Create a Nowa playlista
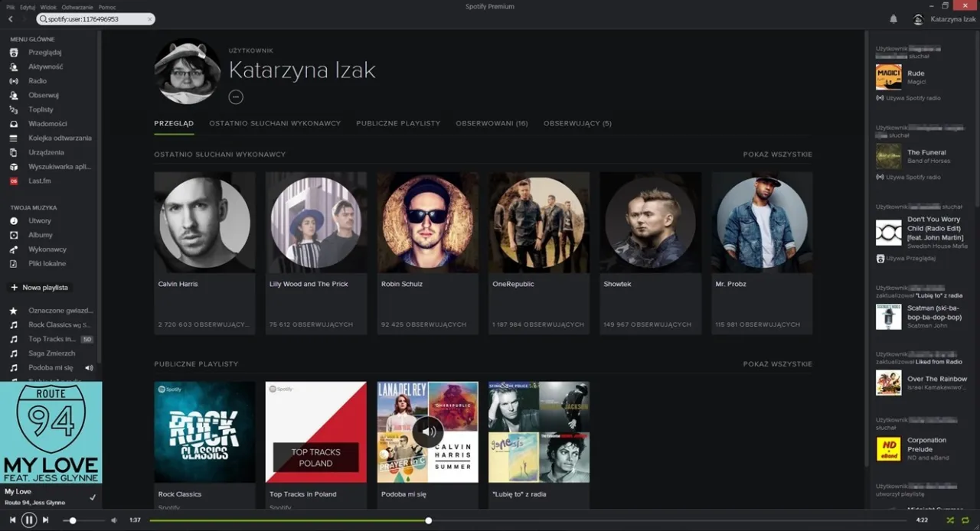 click(40, 288)
